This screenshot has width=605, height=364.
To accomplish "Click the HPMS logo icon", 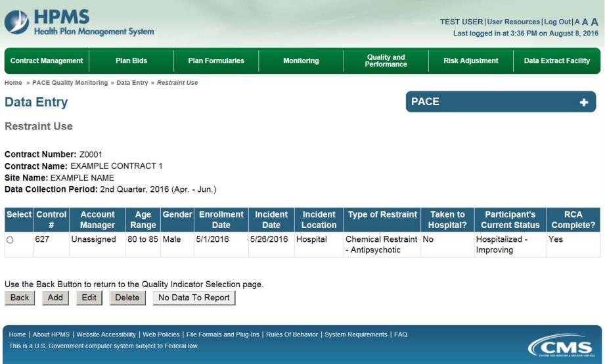I will click(16, 22).
